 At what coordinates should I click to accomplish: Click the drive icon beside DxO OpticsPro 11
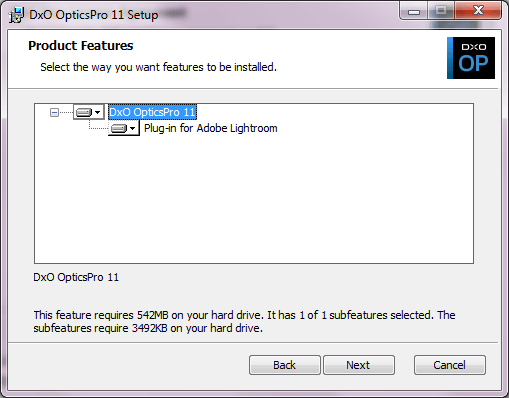[84, 112]
